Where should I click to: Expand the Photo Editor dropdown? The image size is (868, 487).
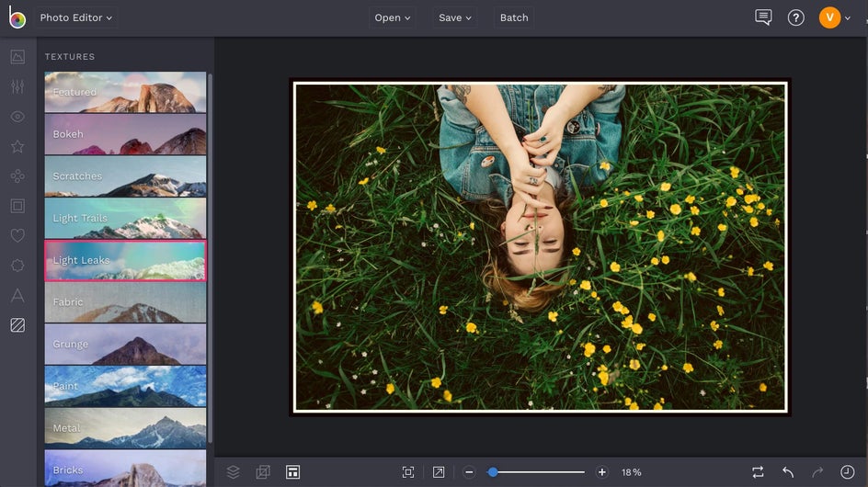76,17
